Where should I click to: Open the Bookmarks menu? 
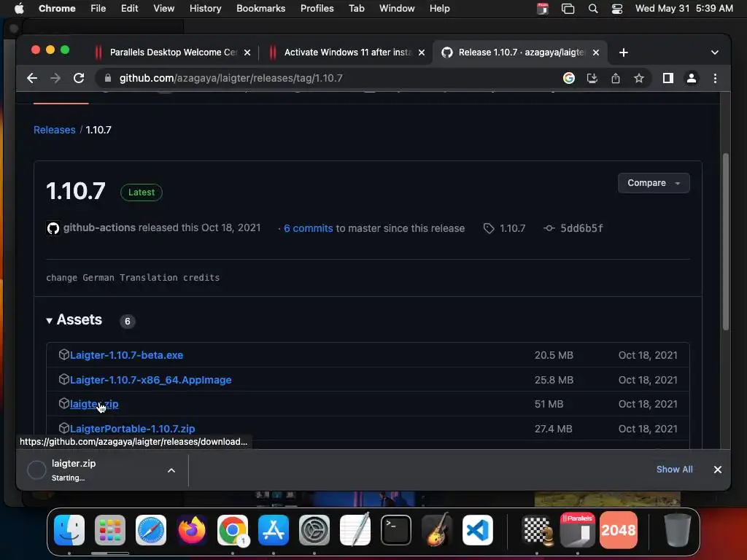(260, 9)
